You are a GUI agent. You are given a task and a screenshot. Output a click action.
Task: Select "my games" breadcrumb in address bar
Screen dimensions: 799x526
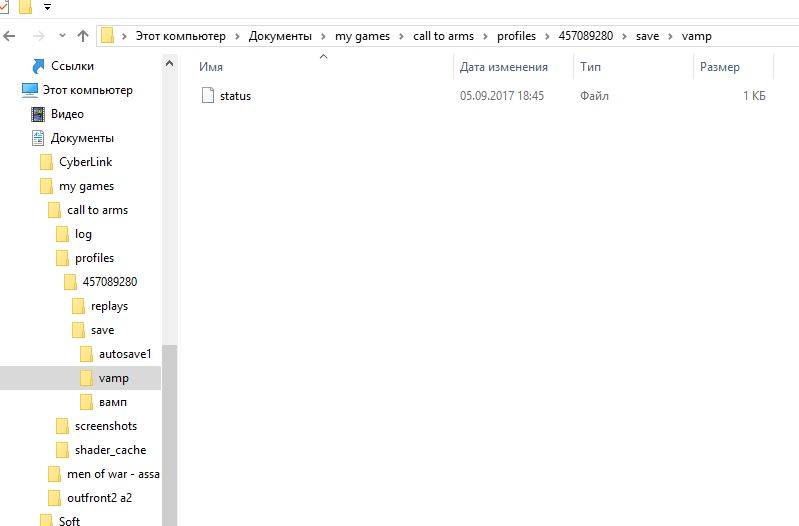pyautogui.click(x=362, y=36)
